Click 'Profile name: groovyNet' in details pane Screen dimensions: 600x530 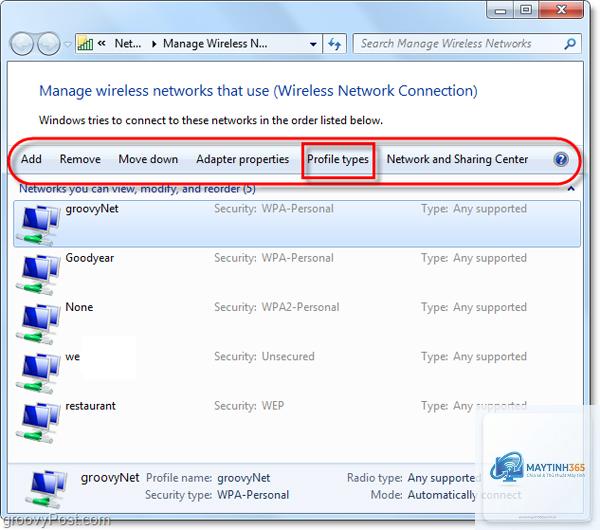point(208,478)
